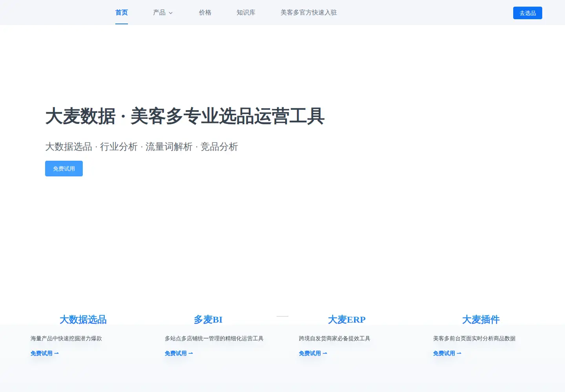Click the text 美客多前台页面实时分析商品数据
The width and height of the screenshot is (565, 392).
[474, 338]
